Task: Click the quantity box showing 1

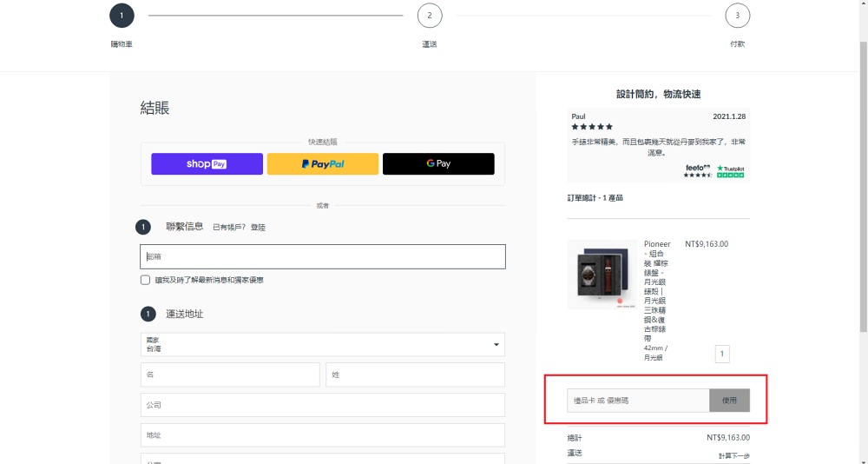Action: [722, 354]
